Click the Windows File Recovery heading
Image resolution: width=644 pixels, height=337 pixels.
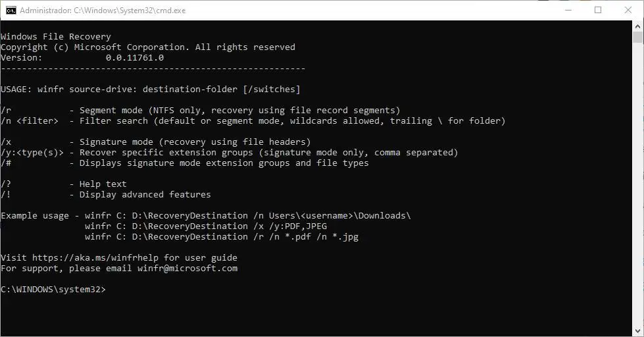56,37
